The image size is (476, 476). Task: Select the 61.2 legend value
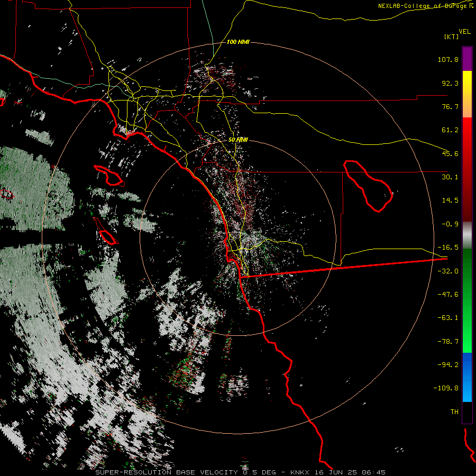450,130
